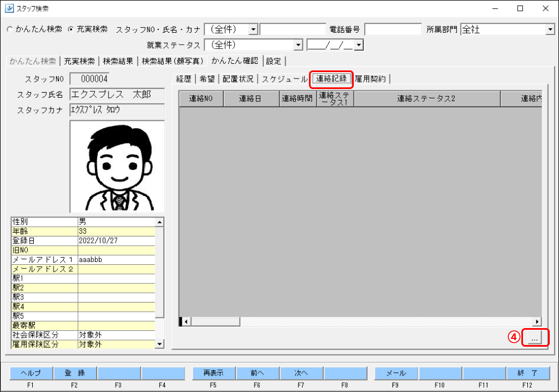Click the 旧NO row label

(x=45, y=250)
